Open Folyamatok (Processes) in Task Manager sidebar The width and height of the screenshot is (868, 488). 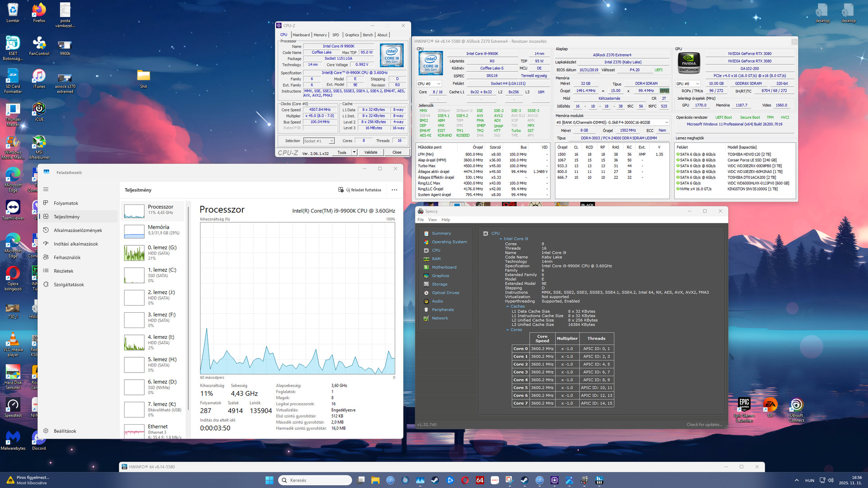[66, 203]
